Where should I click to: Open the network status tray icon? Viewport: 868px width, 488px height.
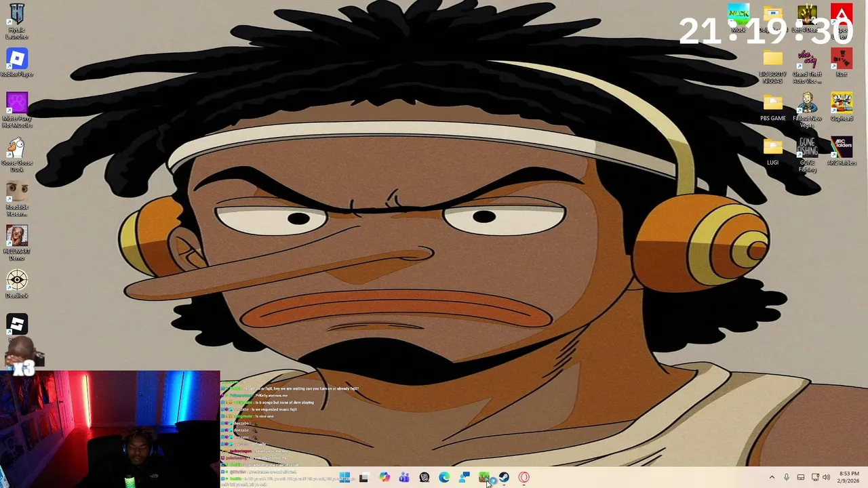[815, 478]
